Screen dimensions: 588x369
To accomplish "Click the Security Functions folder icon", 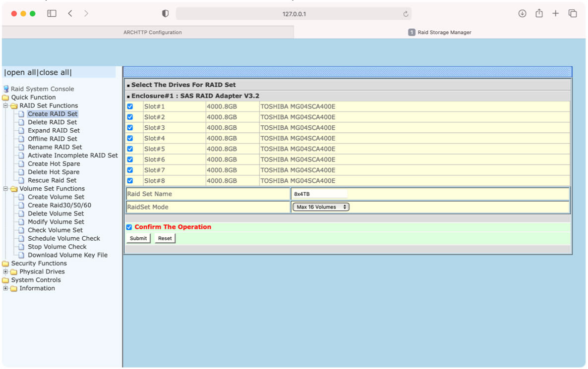I will pos(5,263).
